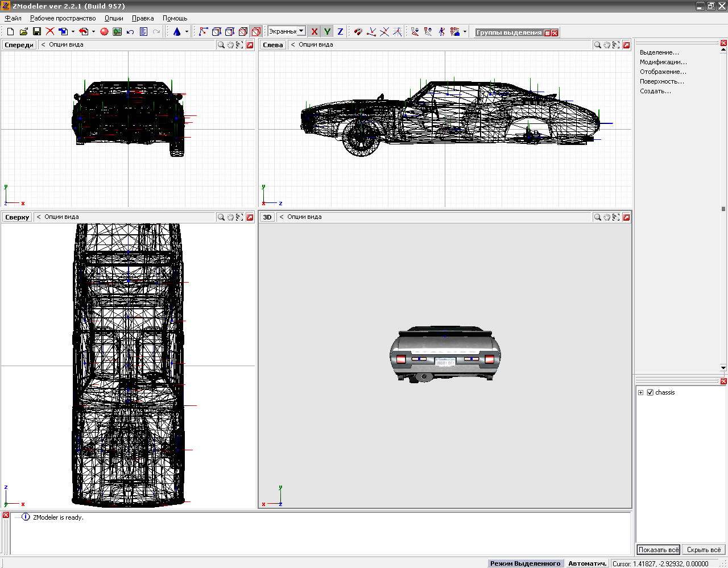Click zoom magnifier in the 3D viewport header
This screenshot has height=568, width=728.
coord(598,217)
